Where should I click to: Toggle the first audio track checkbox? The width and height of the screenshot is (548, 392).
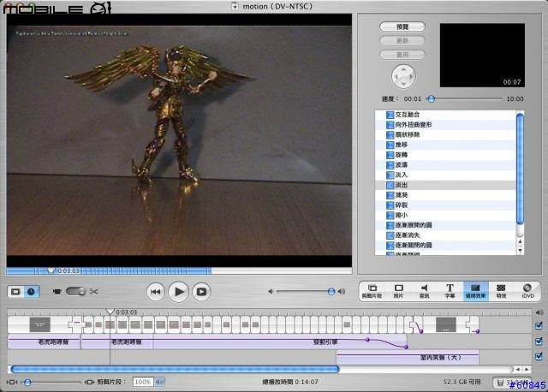click(539, 341)
